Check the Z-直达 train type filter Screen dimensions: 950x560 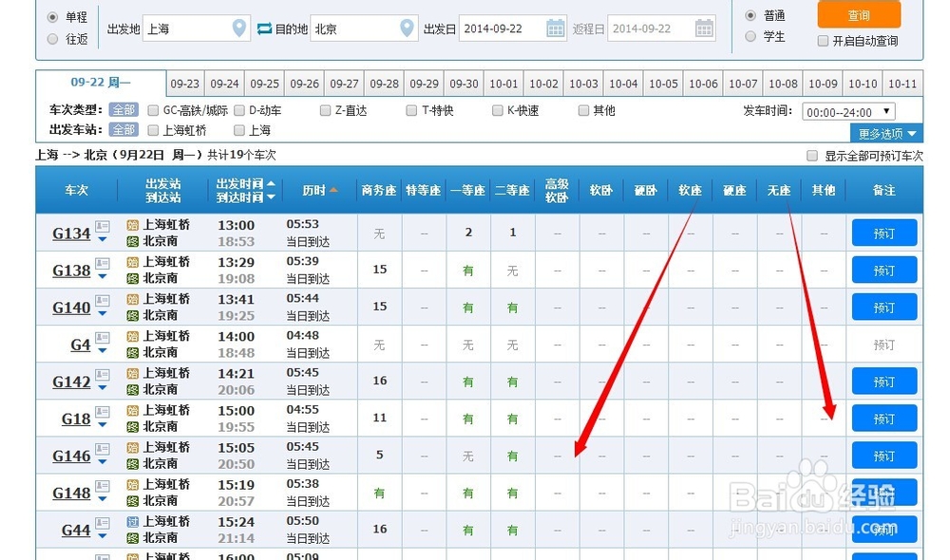pos(325,110)
